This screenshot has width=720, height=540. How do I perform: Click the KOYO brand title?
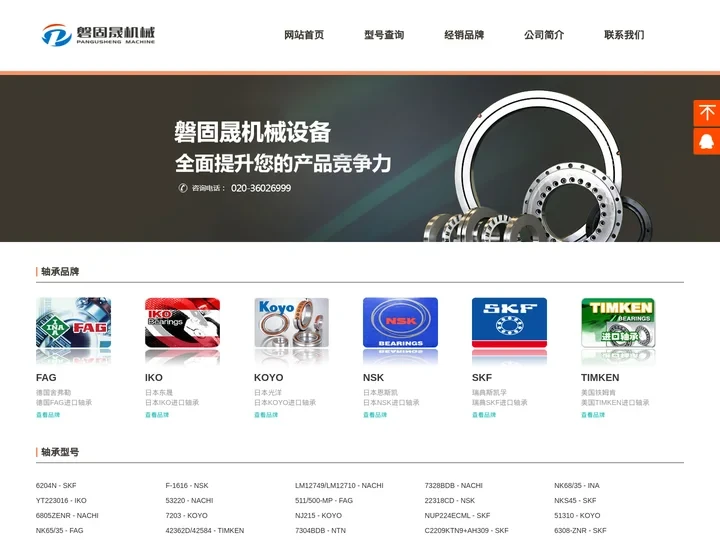[x=269, y=377]
